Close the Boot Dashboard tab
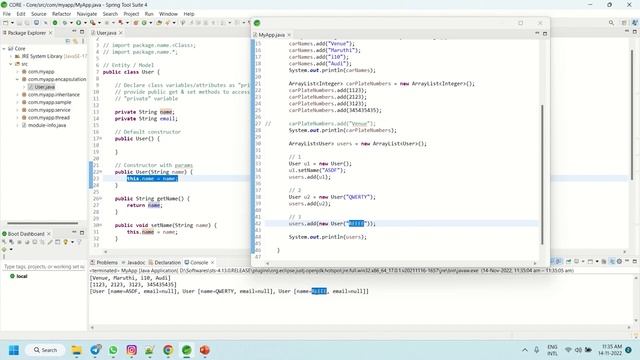Image resolution: width=640 pixels, height=360 pixels. click(x=49, y=234)
